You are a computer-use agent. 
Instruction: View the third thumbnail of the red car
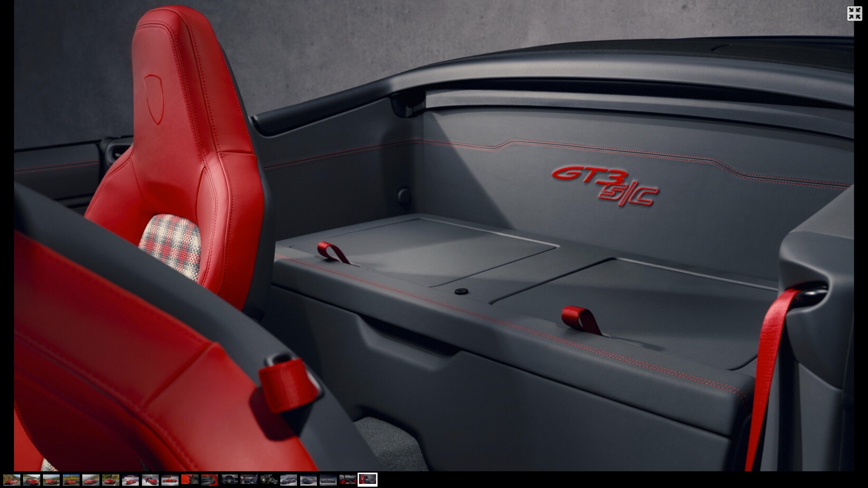point(51,480)
